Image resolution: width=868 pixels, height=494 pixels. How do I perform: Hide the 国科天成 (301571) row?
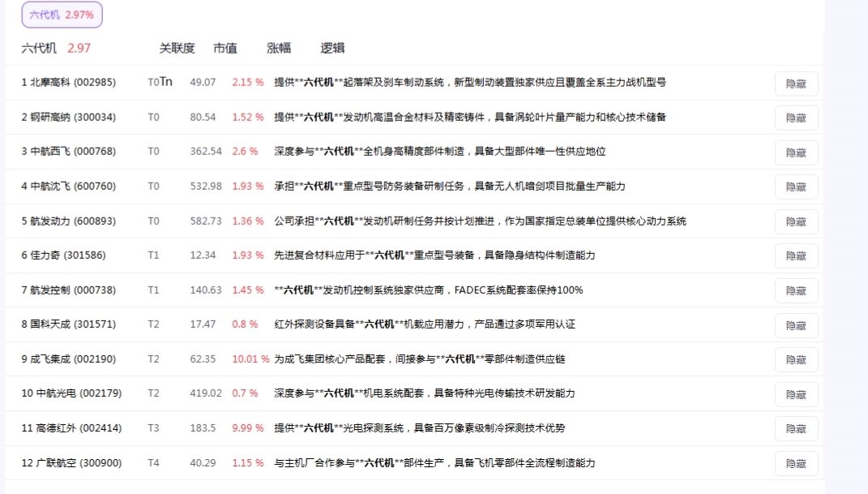796,325
